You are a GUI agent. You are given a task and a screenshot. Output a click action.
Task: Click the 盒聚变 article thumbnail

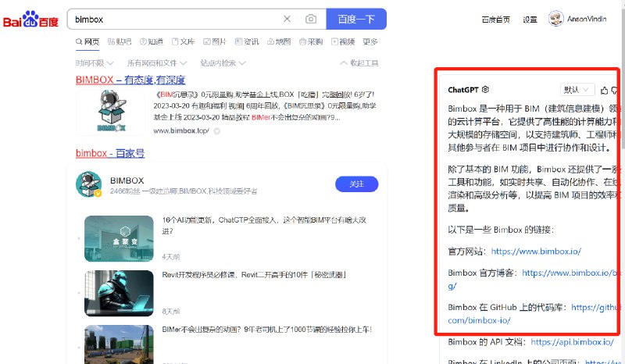(x=119, y=238)
